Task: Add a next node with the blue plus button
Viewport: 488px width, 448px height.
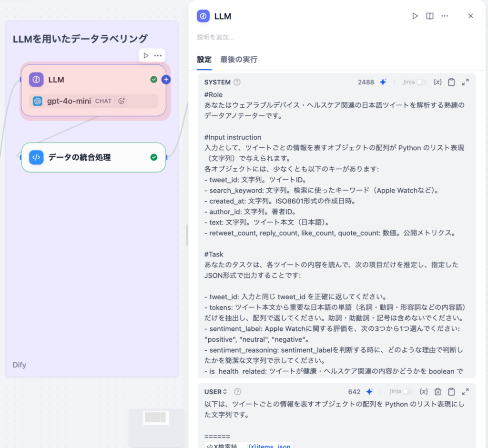Action: (166, 80)
